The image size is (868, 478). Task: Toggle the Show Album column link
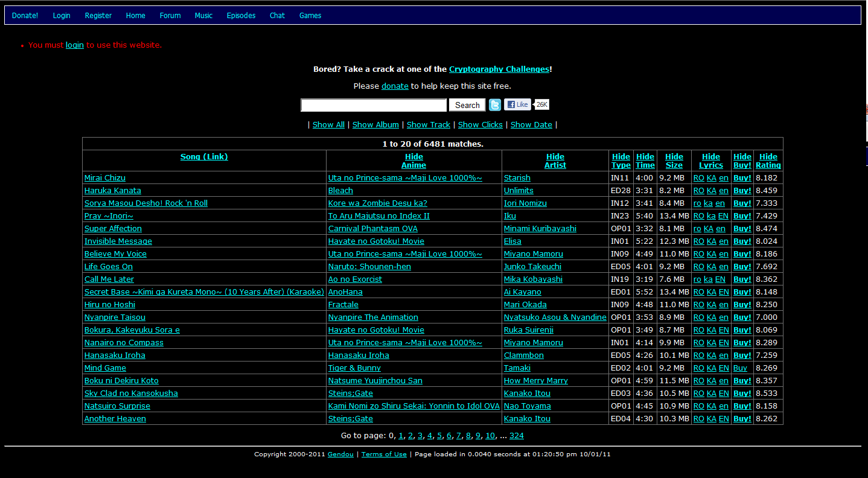375,125
